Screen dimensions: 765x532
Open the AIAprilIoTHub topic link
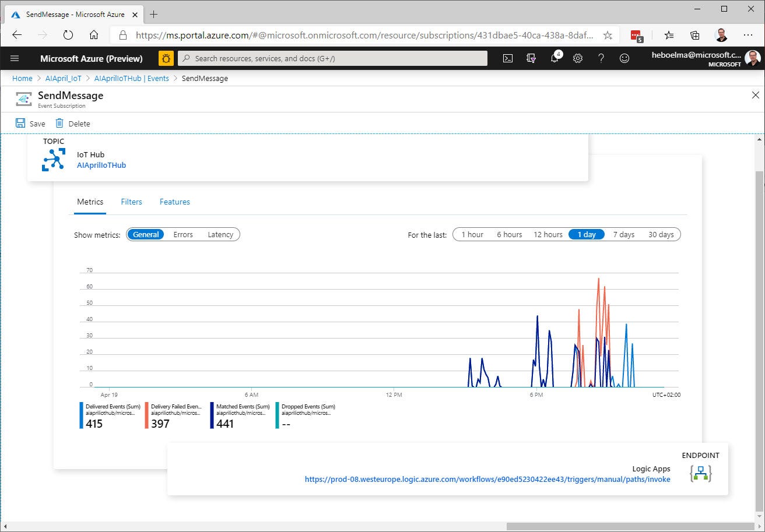(x=101, y=165)
